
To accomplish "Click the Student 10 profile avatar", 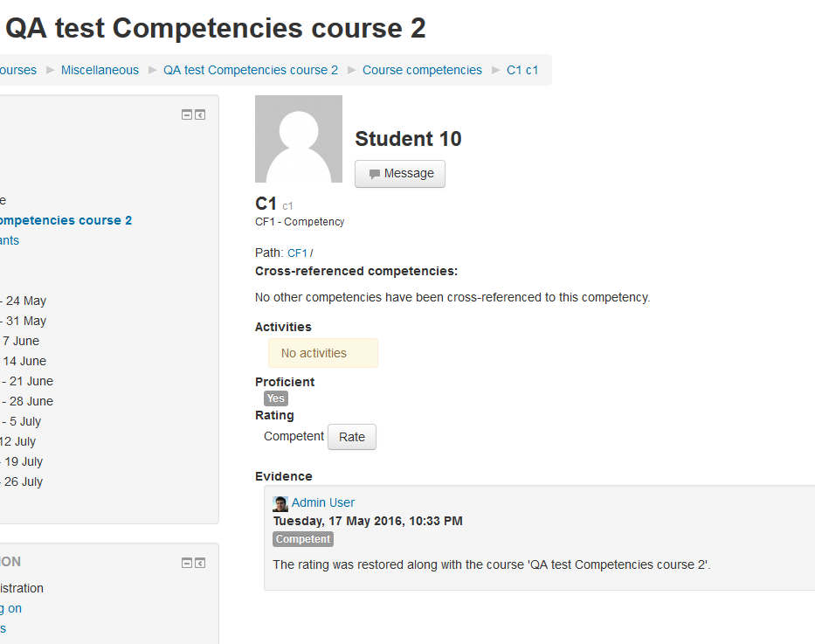I will [299, 139].
